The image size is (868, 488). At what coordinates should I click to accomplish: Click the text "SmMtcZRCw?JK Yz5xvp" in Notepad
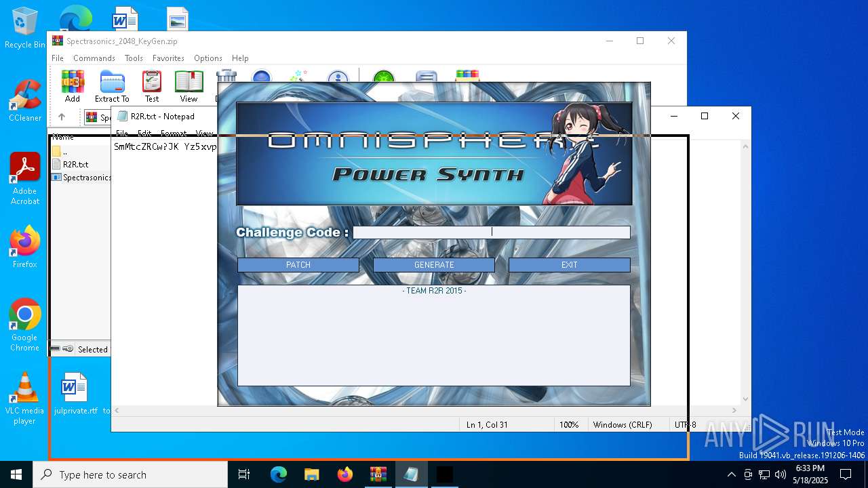165,146
